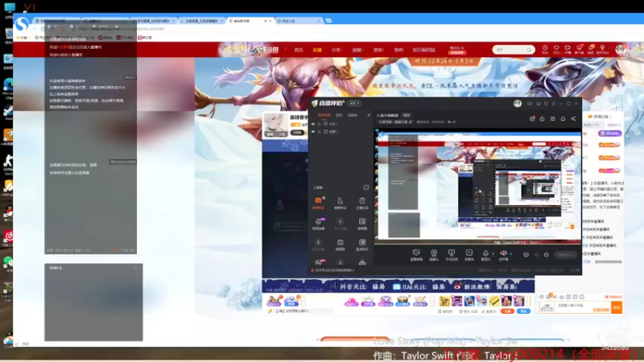Expand the speaker options arrow

pyautogui.click(x=510, y=253)
